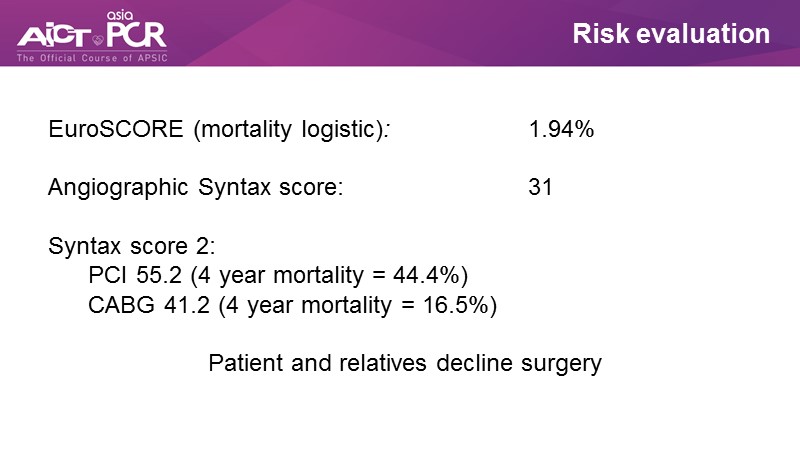Click the 1.94% EuroSCORE value
800x450 pixels.
pos(561,131)
